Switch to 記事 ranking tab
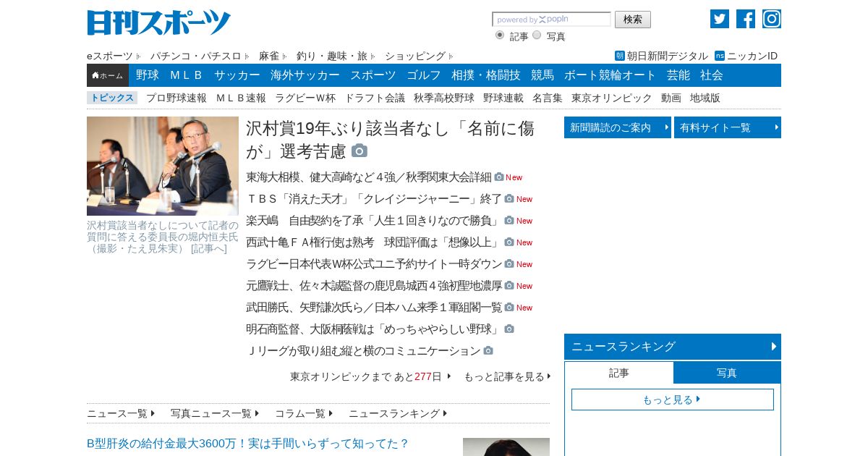Screen dimensions: 868x456 click(x=619, y=373)
